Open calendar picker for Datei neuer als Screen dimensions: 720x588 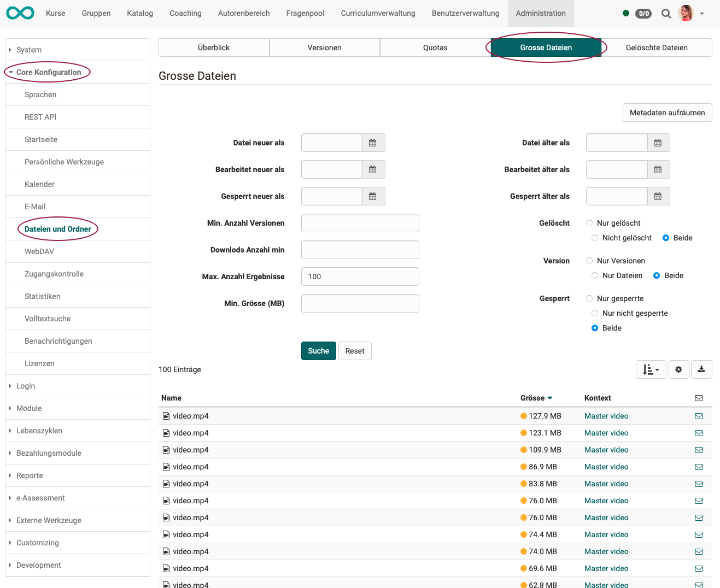pyautogui.click(x=373, y=143)
